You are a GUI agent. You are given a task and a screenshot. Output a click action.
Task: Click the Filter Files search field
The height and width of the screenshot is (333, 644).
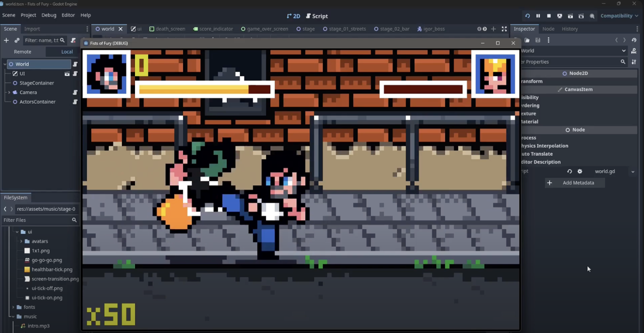click(x=38, y=220)
